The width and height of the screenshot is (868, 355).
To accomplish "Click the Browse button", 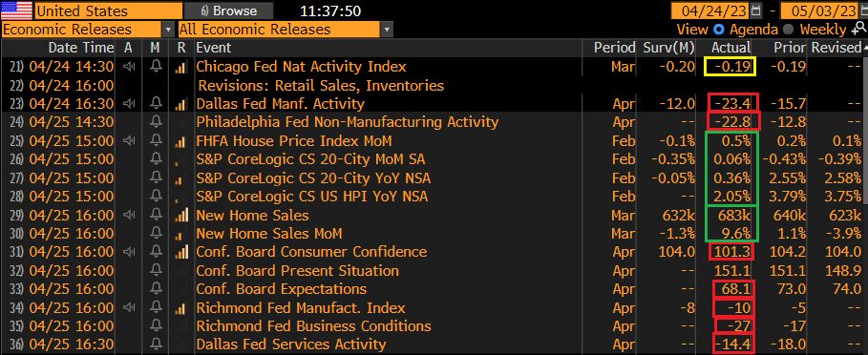I will pos(229,10).
